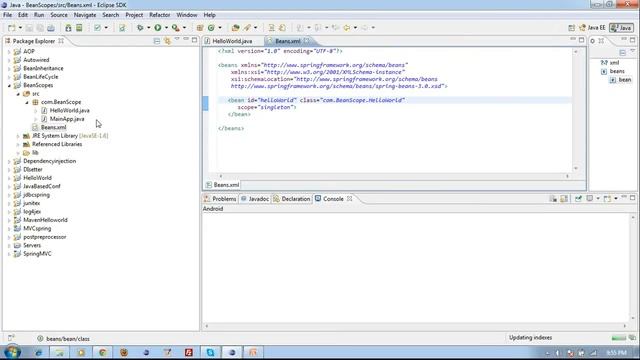Open the Debug dropdown arrow
The height and width of the screenshot is (360, 640).
coord(148,28)
